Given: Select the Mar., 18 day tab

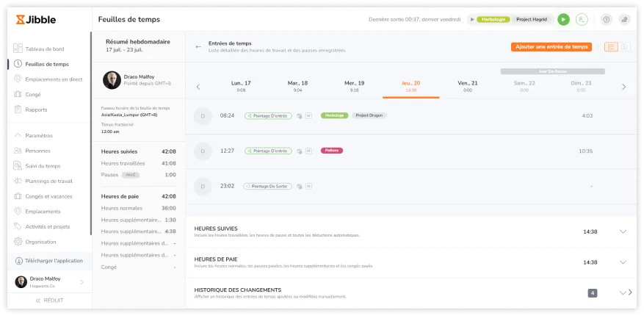Looking at the screenshot, I should coord(298,86).
